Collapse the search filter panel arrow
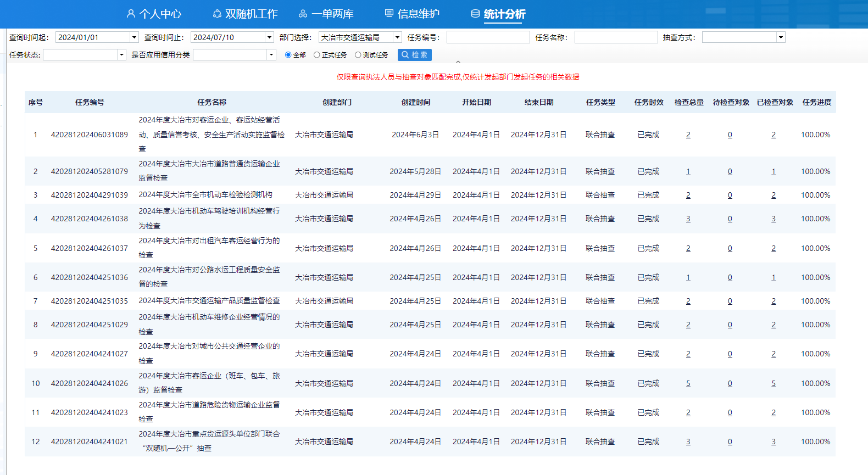Screen dimensions: 868x475 coord(458,62)
